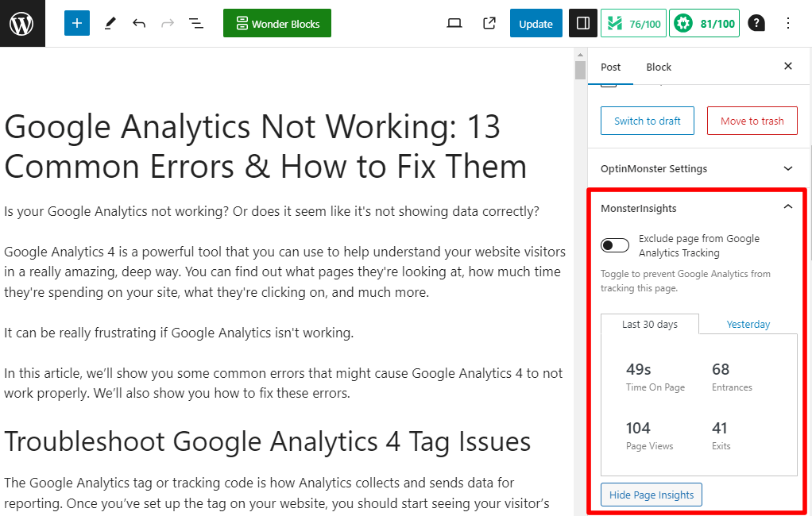This screenshot has width=812, height=516.
Task: Open help with the question mark icon
Action: coord(756,23)
